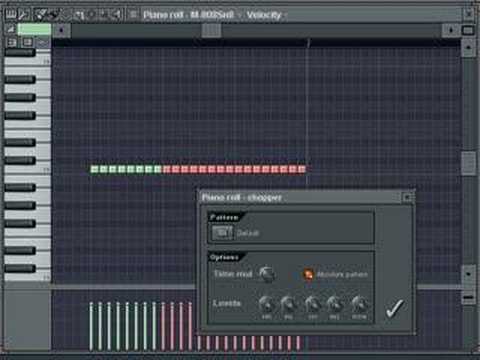Click the up arrow of vertical scrollbar

click(x=468, y=48)
